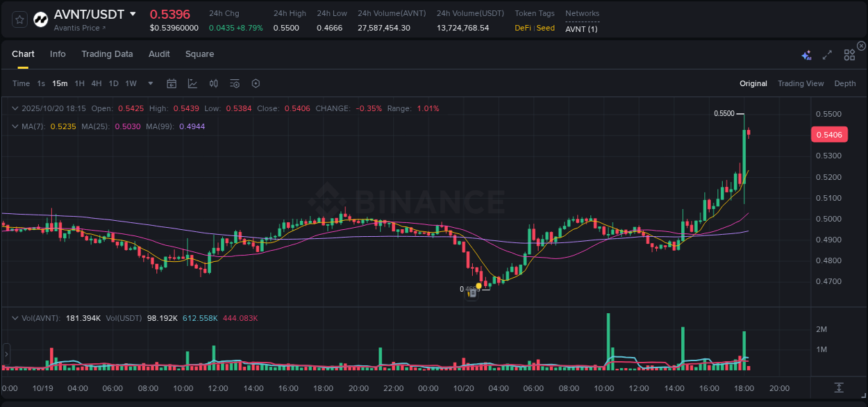Jump to latest candle via bottom-right icon
Image resolution: width=868 pixels, height=407 pixels.
pyautogui.click(x=840, y=388)
